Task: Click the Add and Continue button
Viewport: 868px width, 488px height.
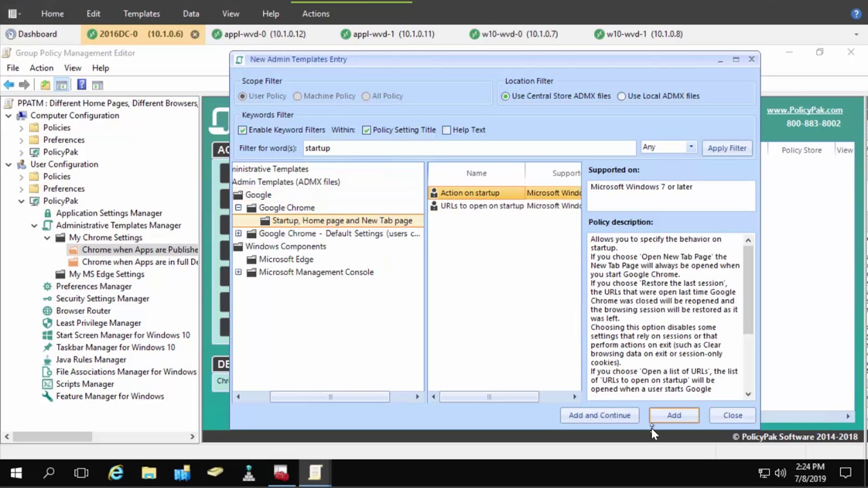Action: [x=599, y=415]
